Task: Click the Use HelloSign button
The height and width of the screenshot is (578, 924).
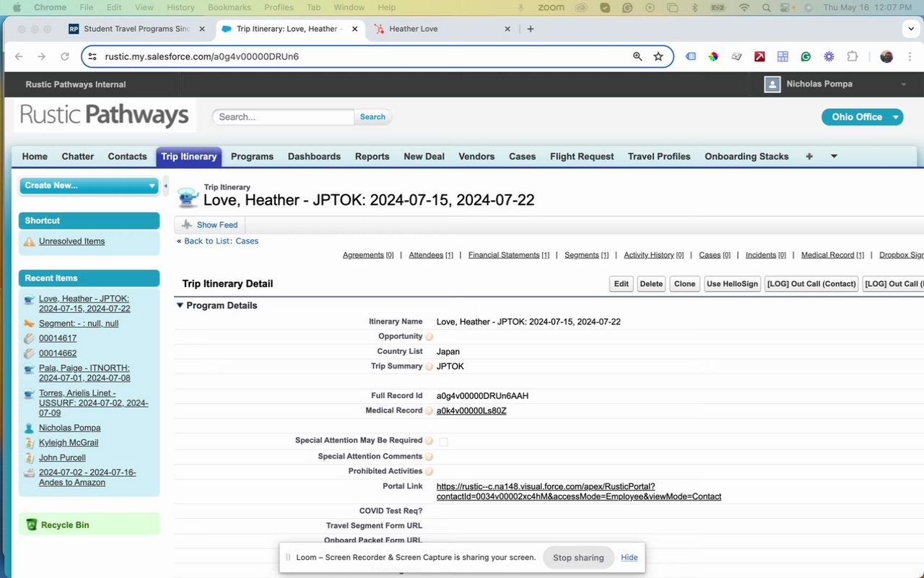Action: (733, 284)
